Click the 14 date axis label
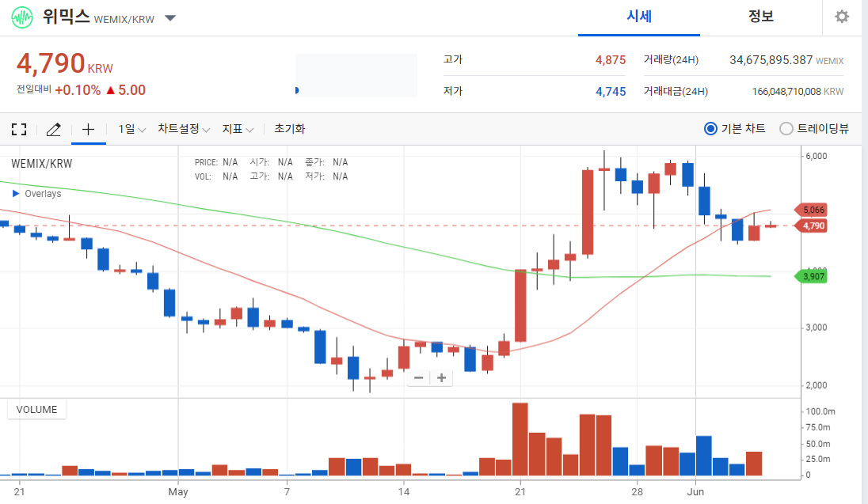This screenshot has height=504, width=868. (x=404, y=492)
